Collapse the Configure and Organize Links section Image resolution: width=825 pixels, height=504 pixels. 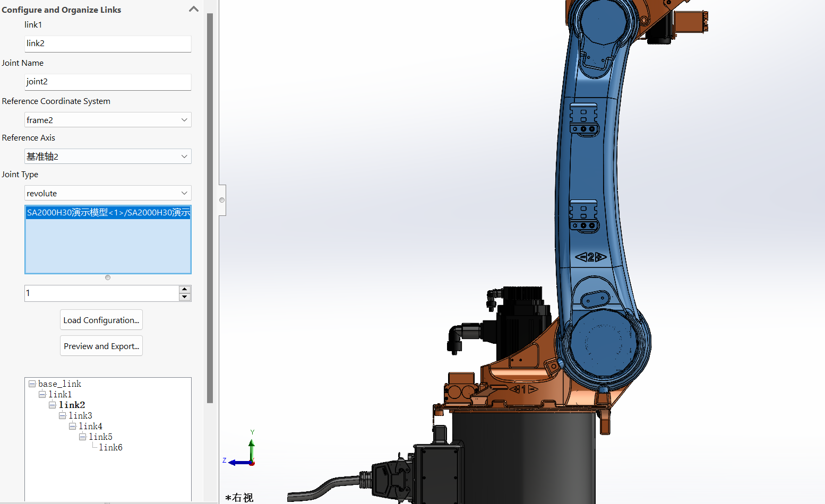(193, 9)
